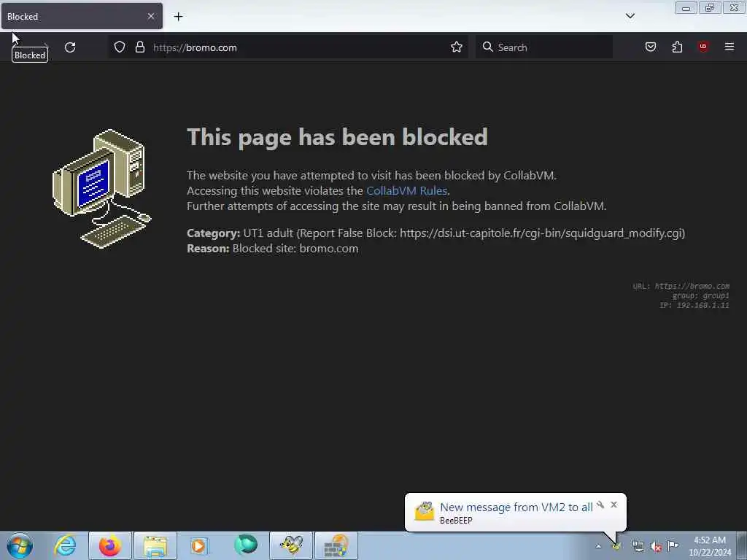Launch Internet Explorer from taskbar
The width and height of the screenshot is (747, 560).
(x=64, y=545)
